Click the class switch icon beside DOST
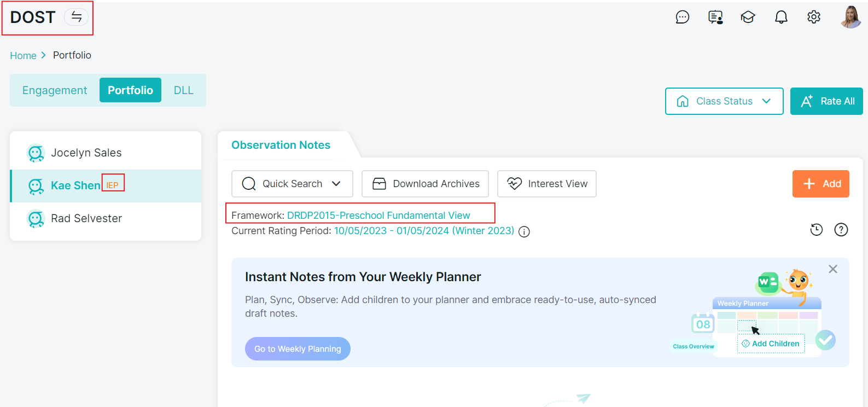 pos(77,17)
